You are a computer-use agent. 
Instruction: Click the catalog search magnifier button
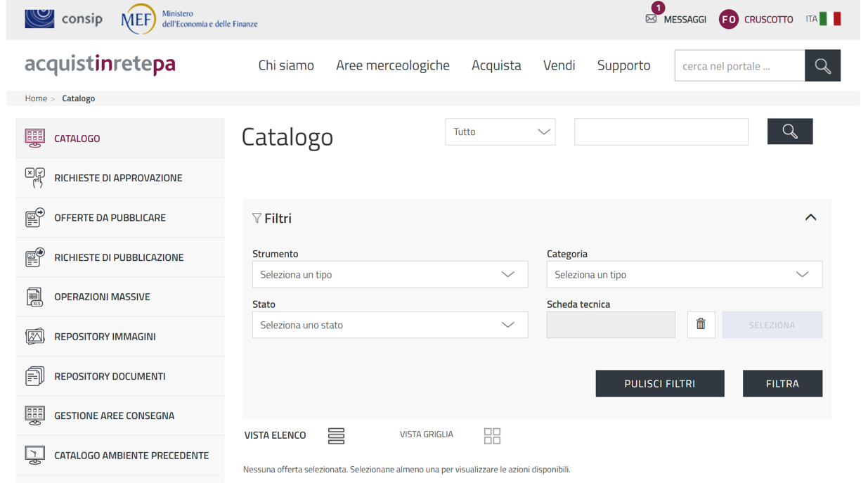[789, 131]
